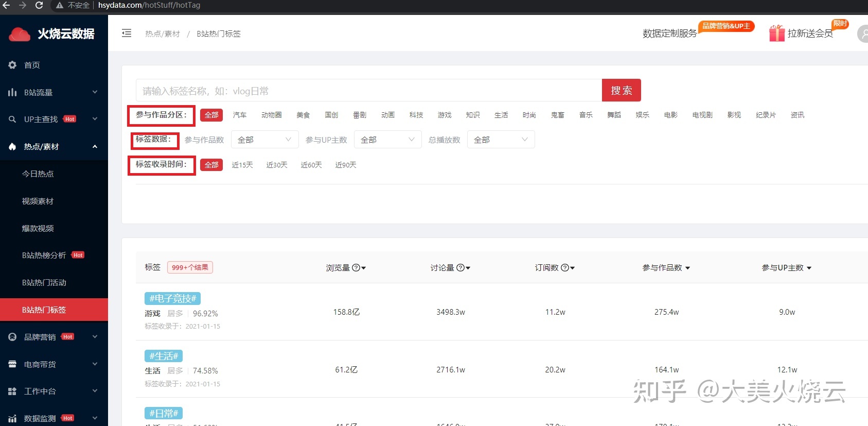Click the gear icon beside 首页

pyautogui.click(x=12, y=65)
